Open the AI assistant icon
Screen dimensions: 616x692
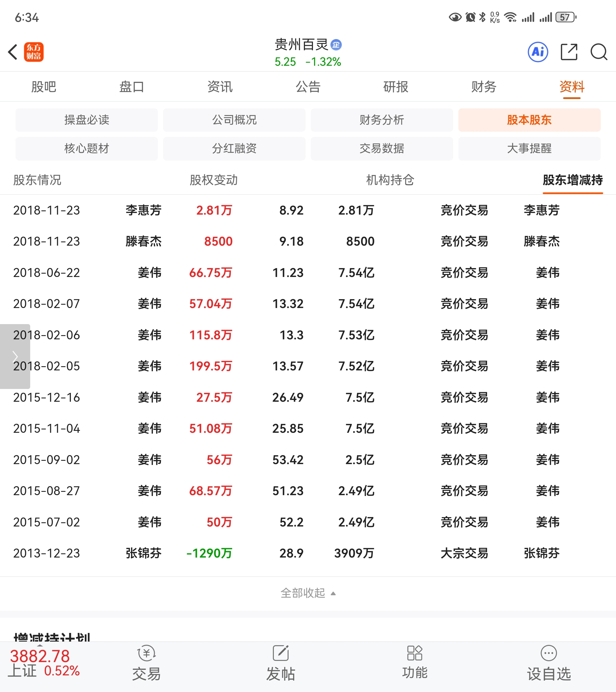click(538, 52)
